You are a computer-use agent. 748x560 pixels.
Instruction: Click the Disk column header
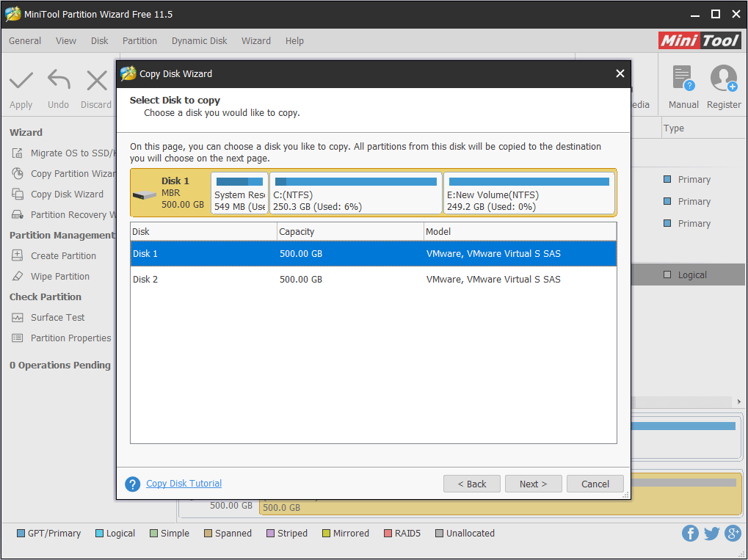click(x=203, y=231)
